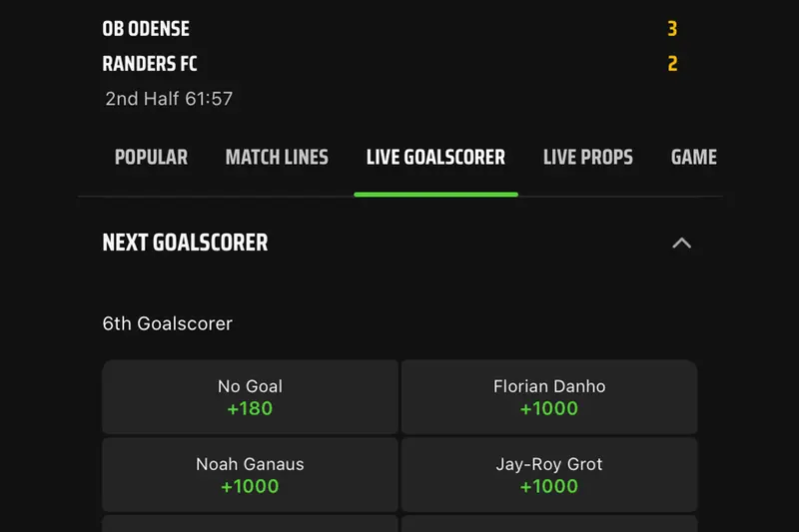Pick Florian Danho as 6th goalscorer

[549, 397]
